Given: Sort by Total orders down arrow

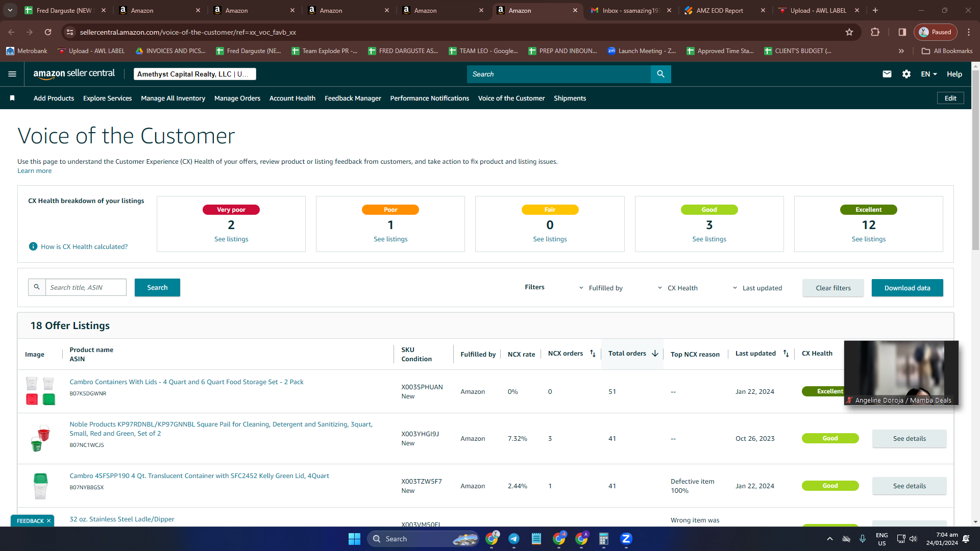Looking at the screenshot, I should point(655,354).
